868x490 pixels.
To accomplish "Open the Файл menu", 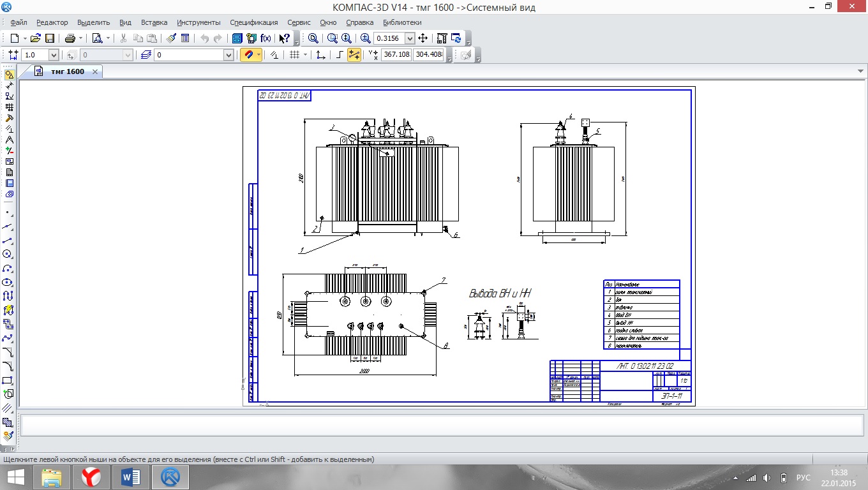I will pos(19,22).
